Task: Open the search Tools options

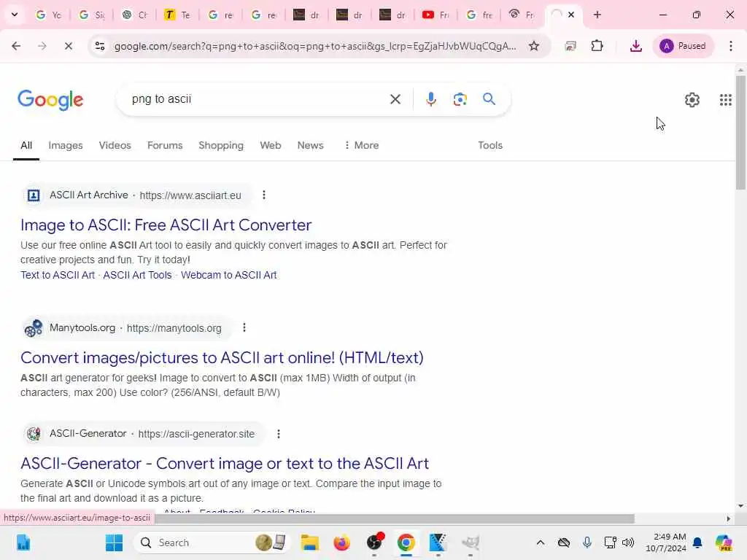Action: pos(490,145)
